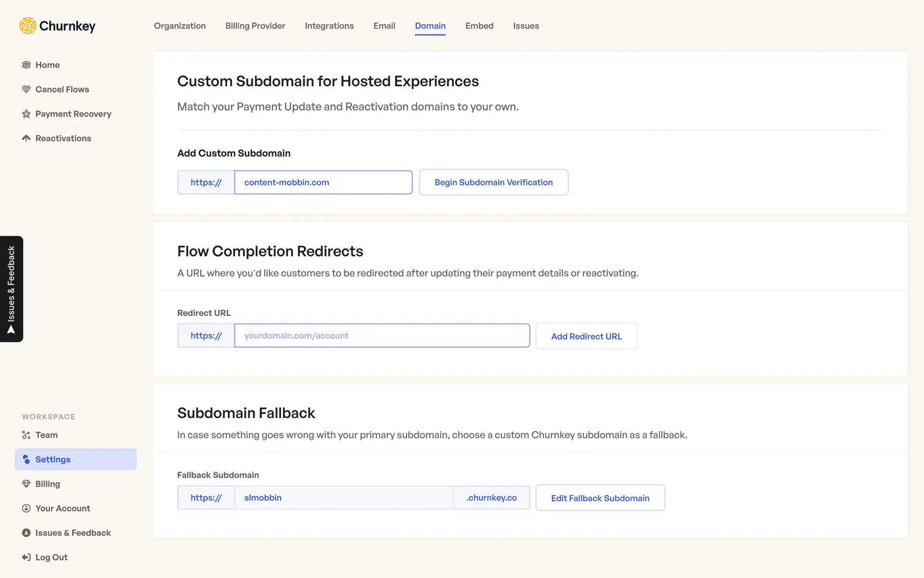The image size is (924, 578).
Task: Open the Organization tab
Action: [180, 26]
